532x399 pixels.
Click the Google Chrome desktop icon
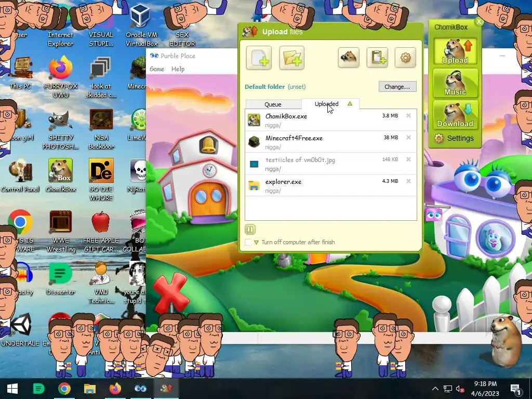(20, 222)
